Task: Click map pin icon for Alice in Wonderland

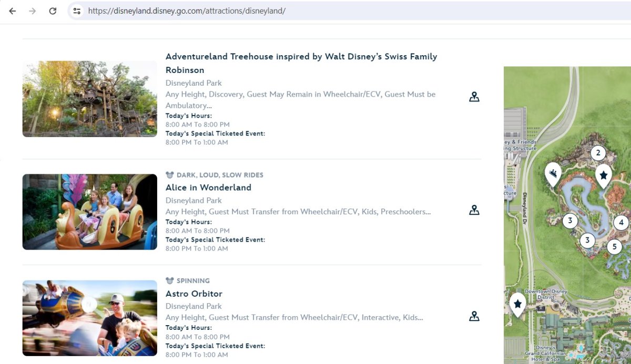Action: click(x=474, y=210)
